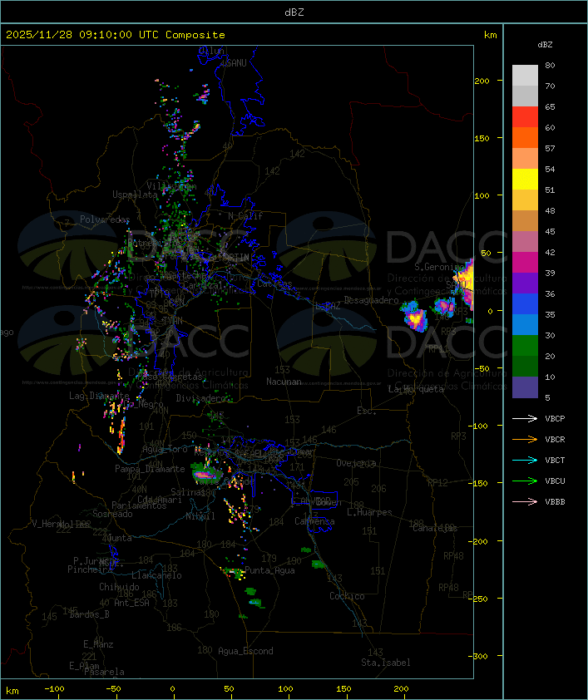
Task: Click the N_Calif map label
Action: (245, 215)
